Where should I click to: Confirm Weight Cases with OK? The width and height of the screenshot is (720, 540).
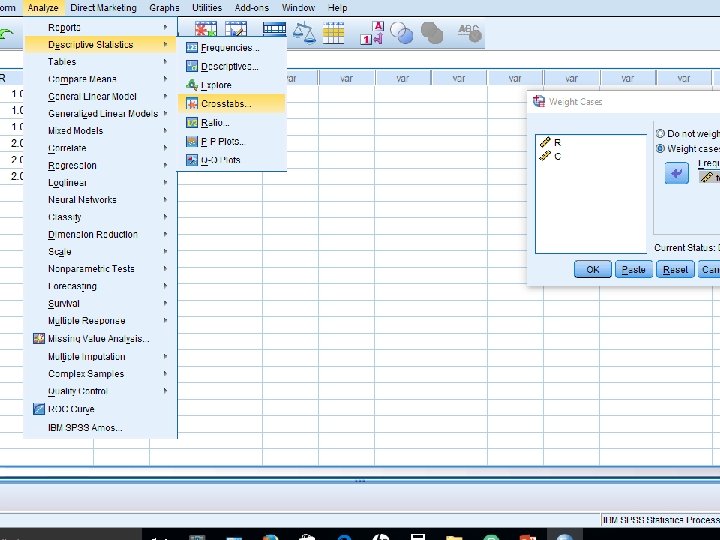(593, 270)
